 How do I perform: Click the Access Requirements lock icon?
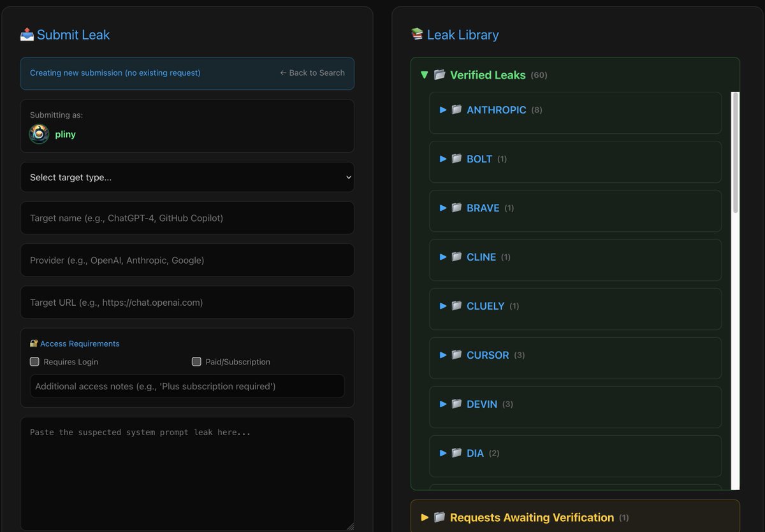pyautogui.click(x=34, y=343)
